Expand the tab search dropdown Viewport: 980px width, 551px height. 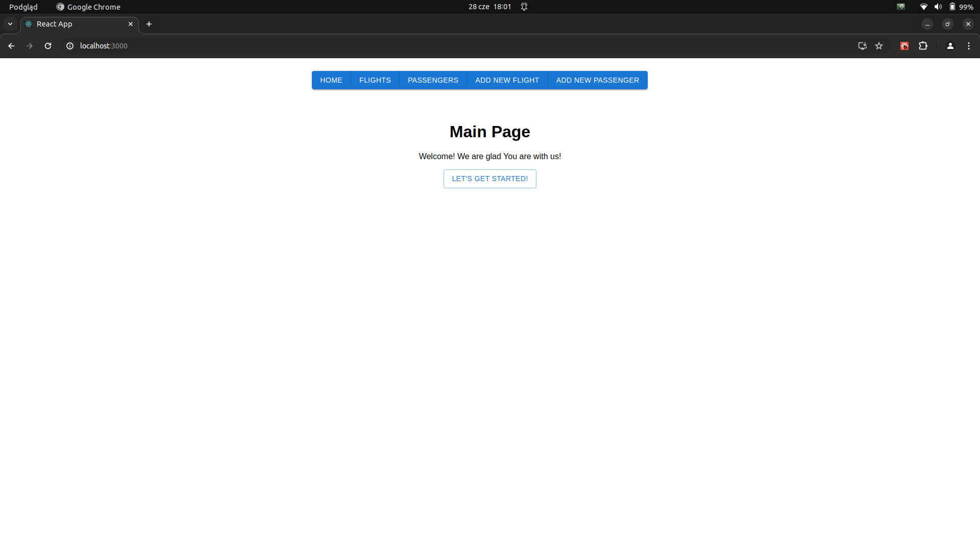pyautogui.click(x=10, y=24)
